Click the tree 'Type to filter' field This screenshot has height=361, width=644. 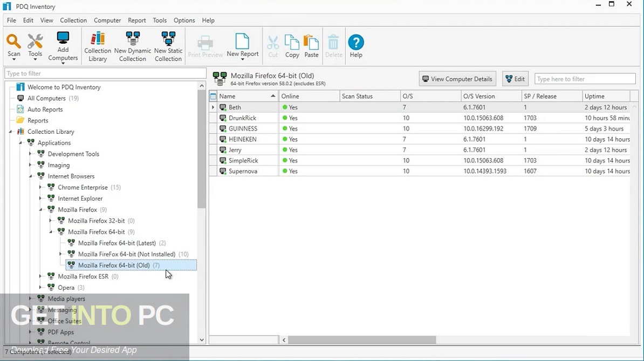click(x=105, y=73)
